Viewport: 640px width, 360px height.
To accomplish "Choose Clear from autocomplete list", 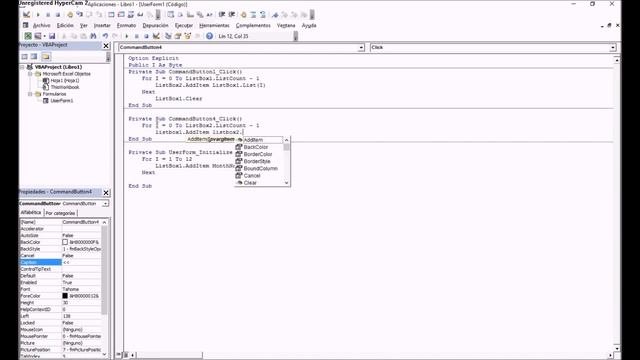I will (x=259, y=182).
